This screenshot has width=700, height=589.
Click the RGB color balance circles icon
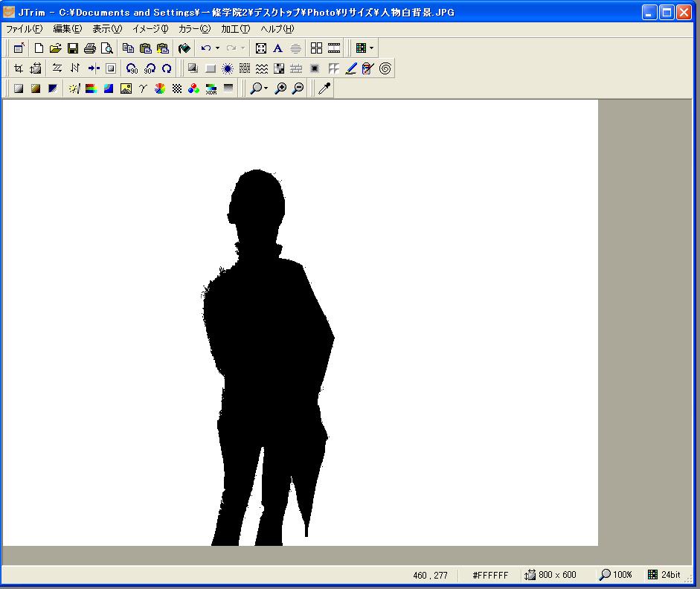point(193,88)
